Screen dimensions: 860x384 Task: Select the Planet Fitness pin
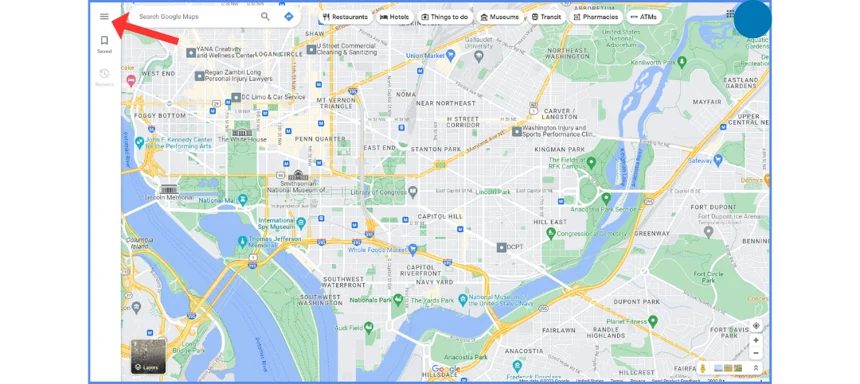click(653, 321)
